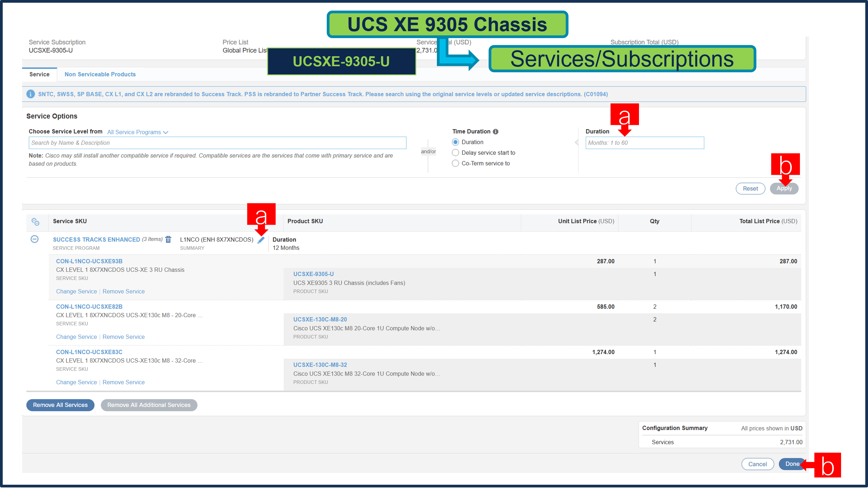Click info icon in rebranding notice banner
Image resolution: width=868 pixels, height=495 pixels.
[31, 94]
